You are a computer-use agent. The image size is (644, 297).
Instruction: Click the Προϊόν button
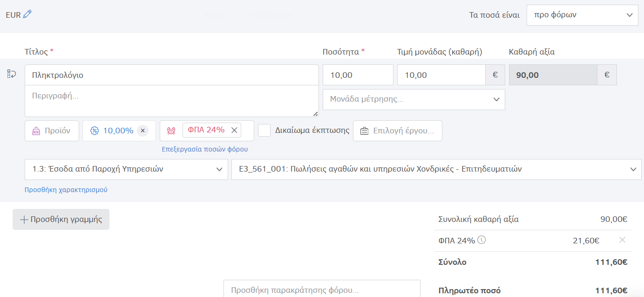click(x=52, y=131)
